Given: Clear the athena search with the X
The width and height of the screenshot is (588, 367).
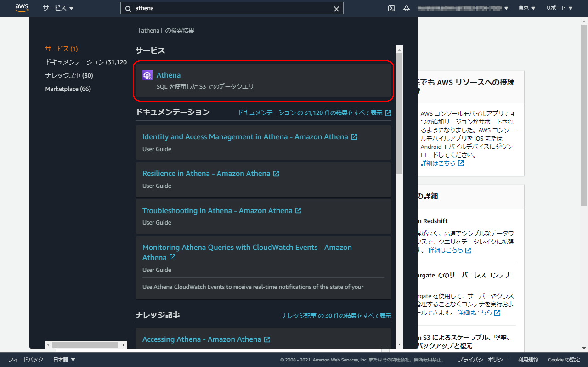Looking at the screenshot, I should [336, 8].
